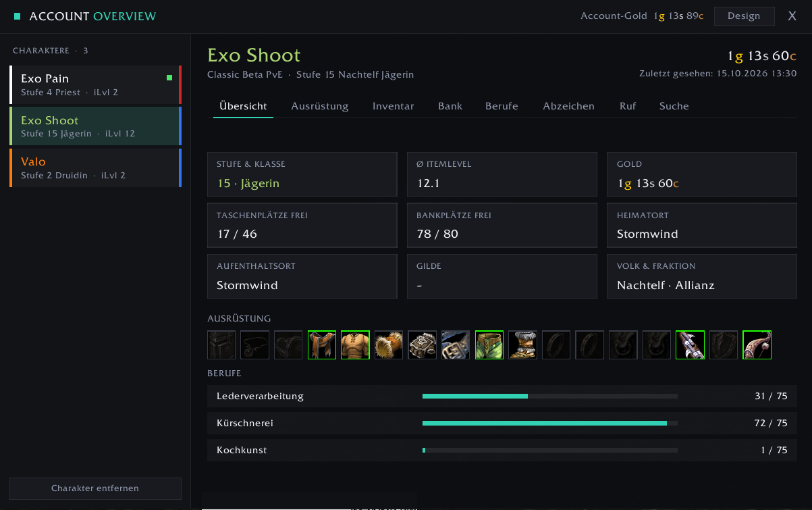Open the Ausrüstung tab
Viewport: 812px width, 510px height.
point(320,106)
